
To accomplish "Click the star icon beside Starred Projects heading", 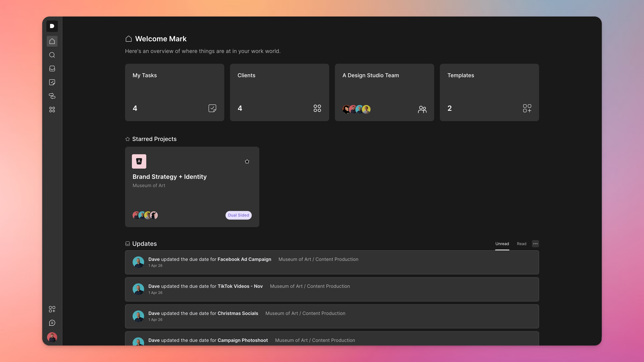I will click(128, 139).
